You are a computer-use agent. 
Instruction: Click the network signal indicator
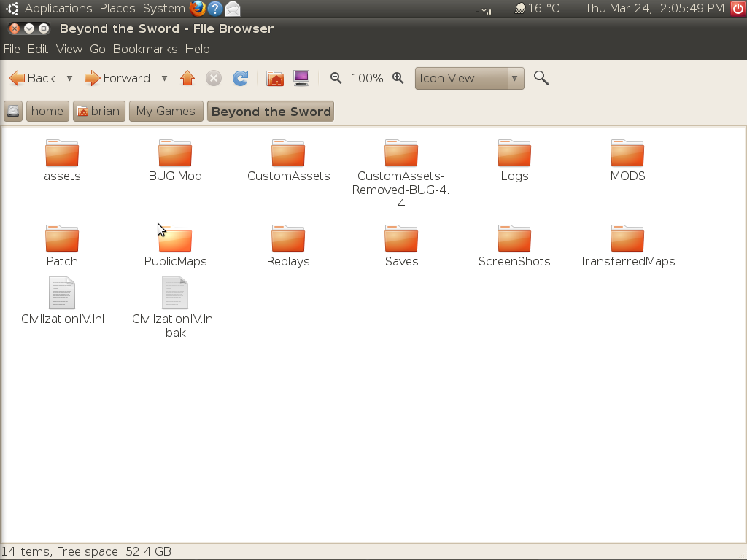484,10
